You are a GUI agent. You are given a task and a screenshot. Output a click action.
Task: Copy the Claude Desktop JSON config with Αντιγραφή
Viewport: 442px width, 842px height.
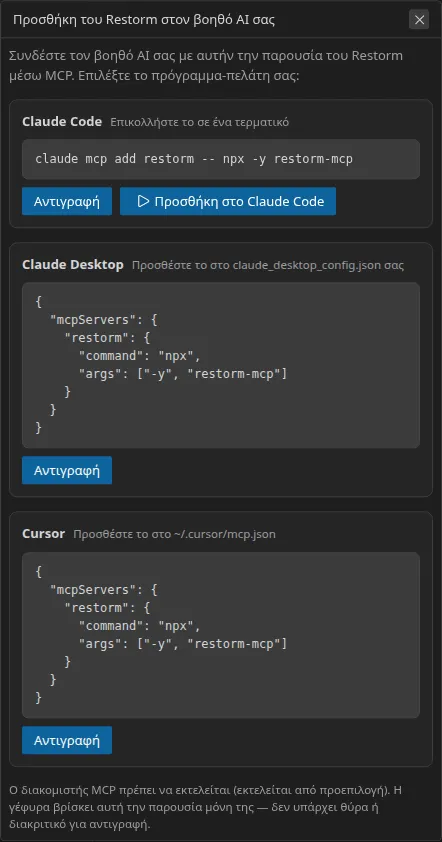tap(67, 470)
